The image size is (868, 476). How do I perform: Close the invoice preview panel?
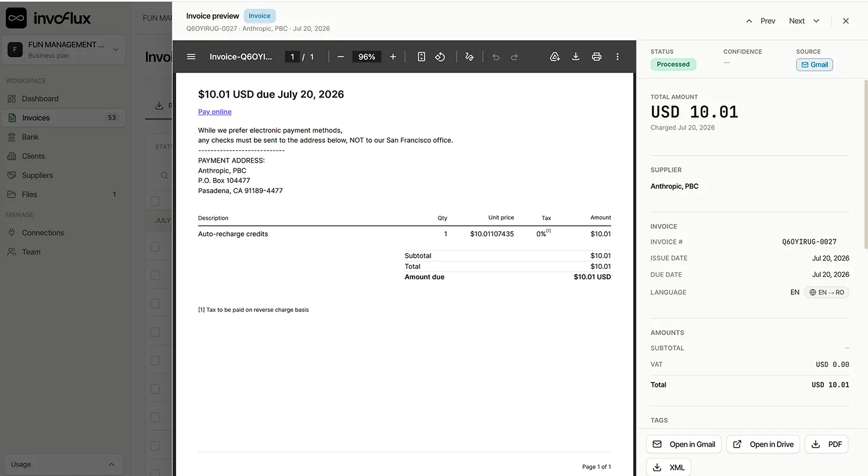[x=846, y=21]
